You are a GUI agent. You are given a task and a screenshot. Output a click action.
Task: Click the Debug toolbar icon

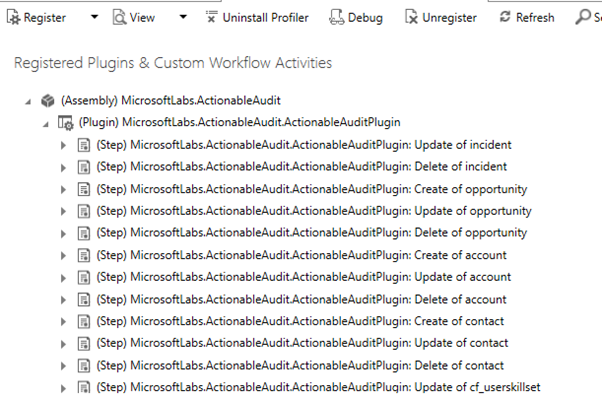[337, 18]
